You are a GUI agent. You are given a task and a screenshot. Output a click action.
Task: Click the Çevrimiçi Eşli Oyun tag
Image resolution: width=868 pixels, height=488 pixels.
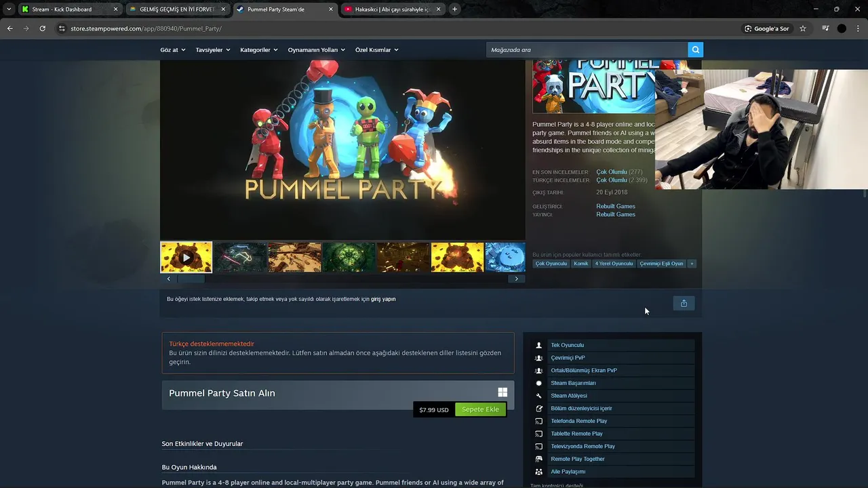(x=661, y=264)
